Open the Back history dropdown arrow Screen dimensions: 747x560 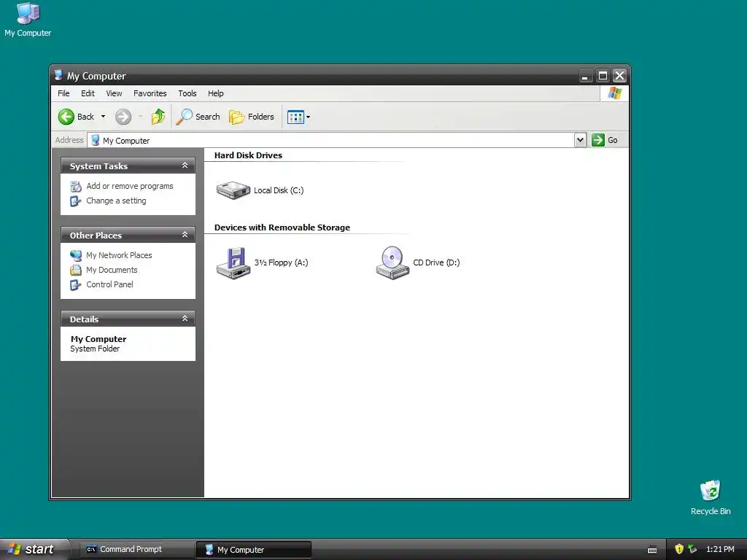103,117
